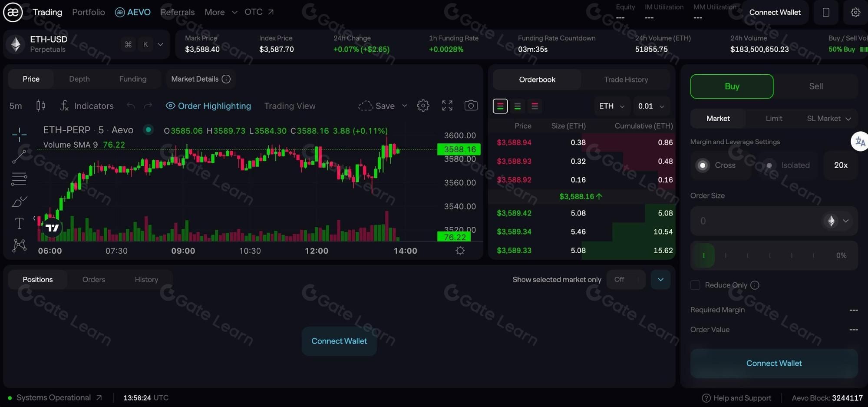
Task: Click the chart redo arrow
Action: [148, 106]
